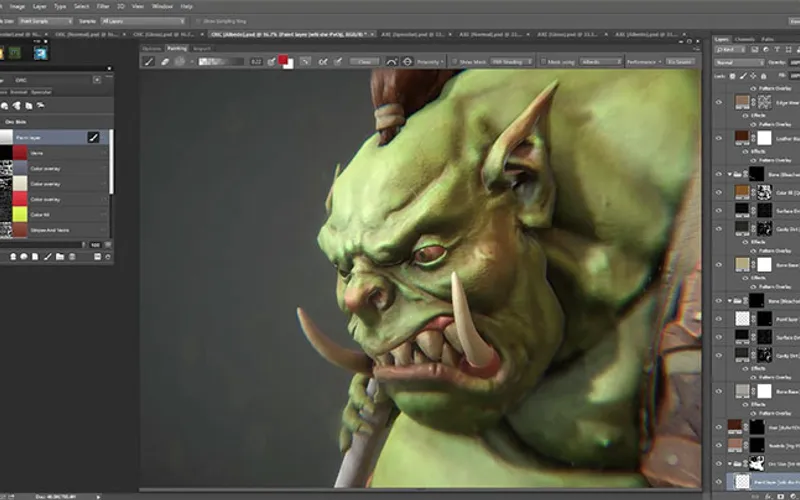The width and height of the screenshot is (800, 500).
Task: Click the type layer filter T icon
Action: (x=777, y=49)
